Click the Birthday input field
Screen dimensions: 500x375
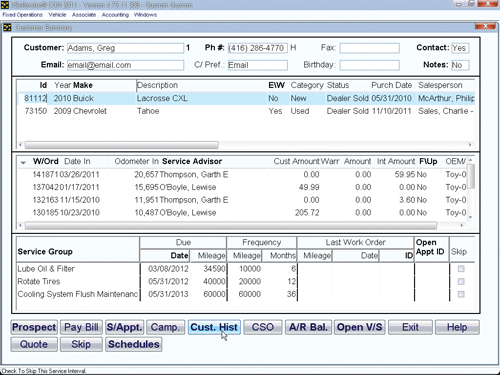click(x=370, y=65)
